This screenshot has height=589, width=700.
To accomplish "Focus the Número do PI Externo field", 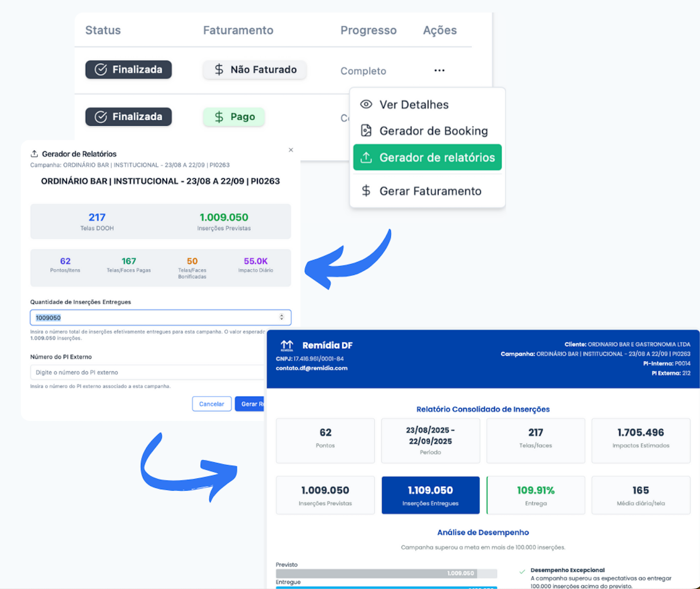I will pyautogui.click(x=147, y=372).
